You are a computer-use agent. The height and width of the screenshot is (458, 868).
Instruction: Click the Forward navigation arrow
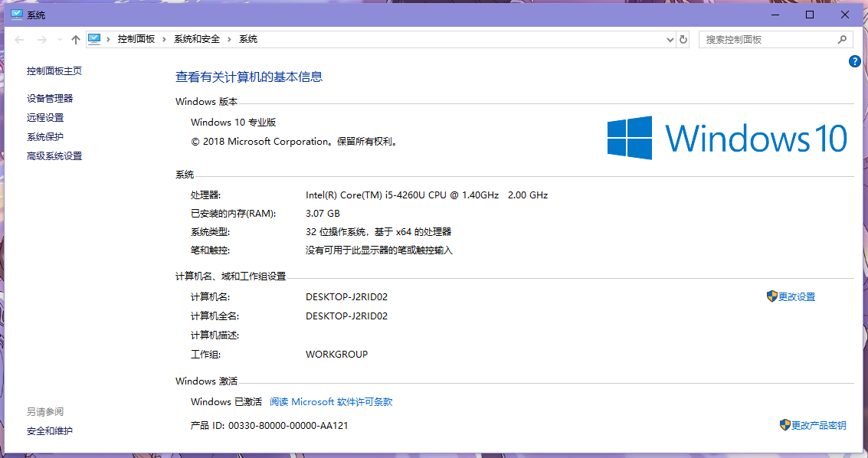tap(42, 40)
